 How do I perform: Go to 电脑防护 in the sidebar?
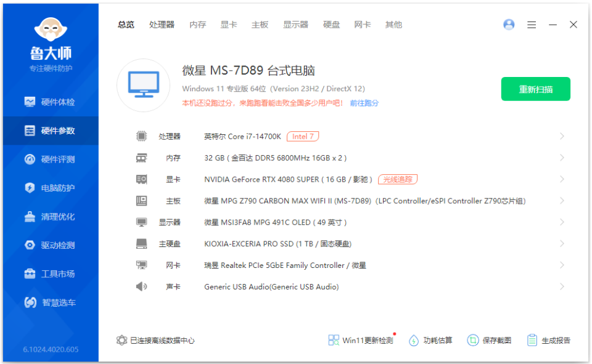tap(51, 188)
